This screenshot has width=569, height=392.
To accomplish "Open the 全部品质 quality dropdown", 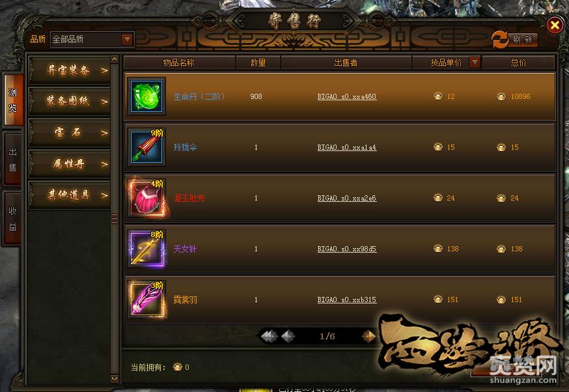I will [x=92, y=39].
